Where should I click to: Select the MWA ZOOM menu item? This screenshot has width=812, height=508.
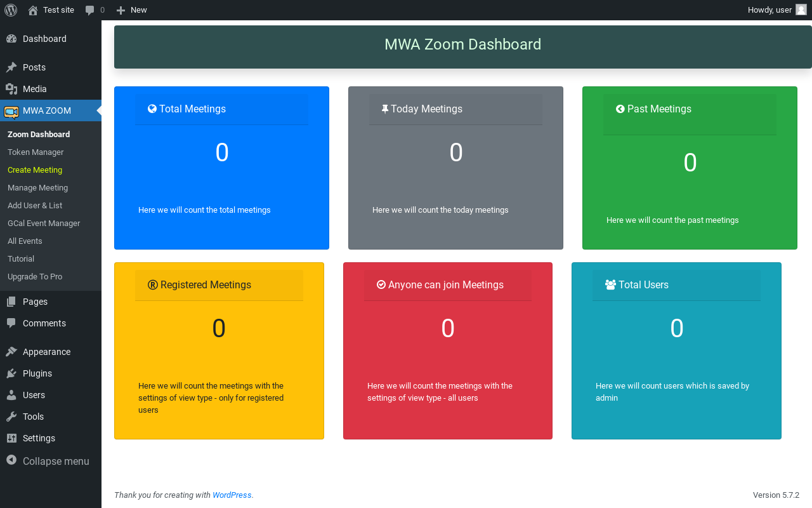(x=51, y=110)
